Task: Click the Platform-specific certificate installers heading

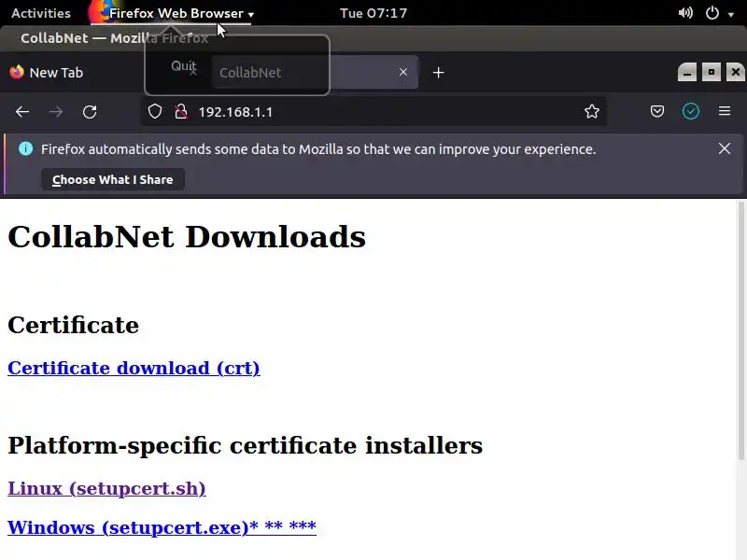Action: pos(246,446)
